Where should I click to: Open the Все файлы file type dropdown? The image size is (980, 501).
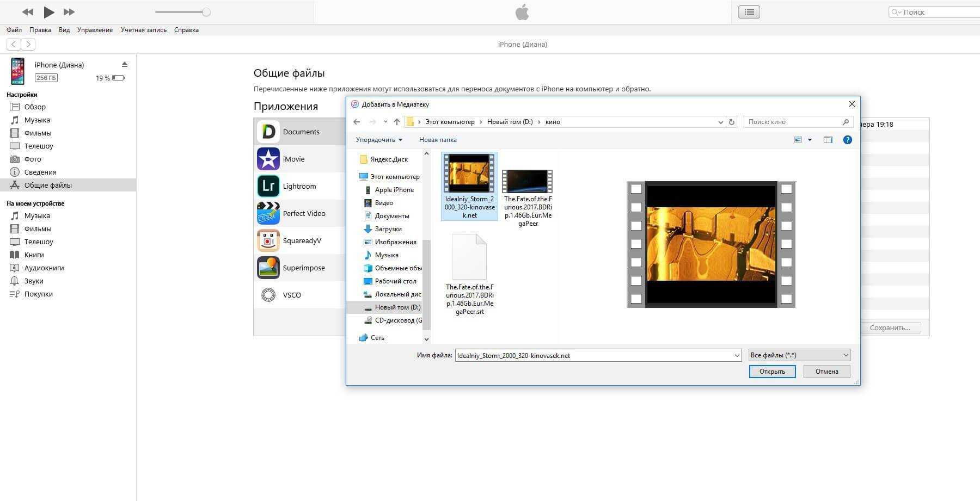point(799,355)
